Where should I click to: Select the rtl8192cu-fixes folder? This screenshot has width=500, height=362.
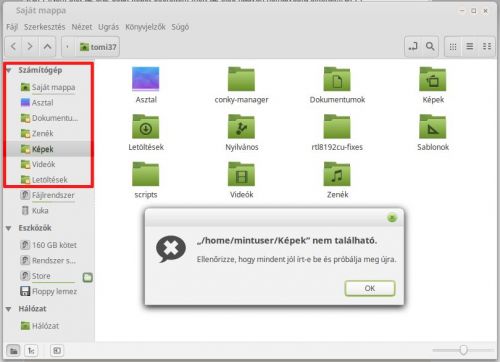click(x=337, y=133)
